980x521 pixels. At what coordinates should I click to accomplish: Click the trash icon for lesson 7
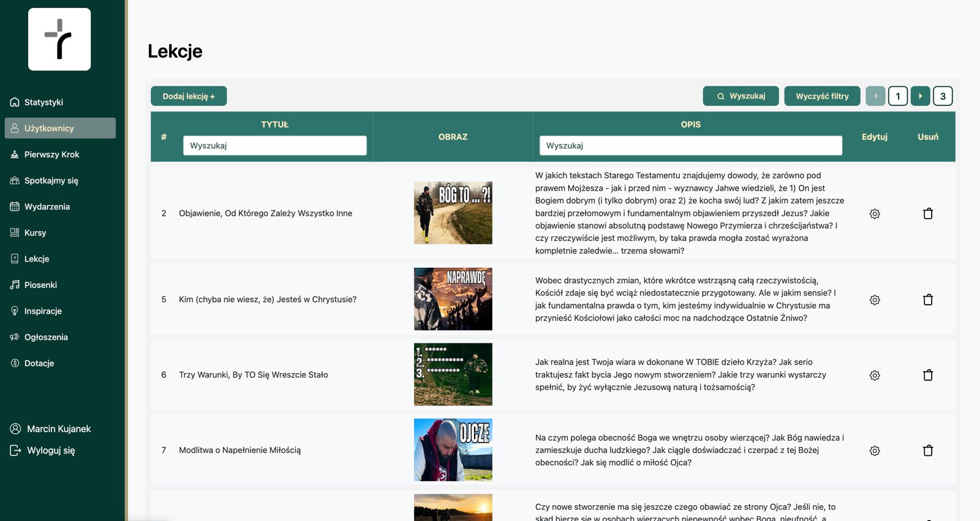click(x=928, y=451)
